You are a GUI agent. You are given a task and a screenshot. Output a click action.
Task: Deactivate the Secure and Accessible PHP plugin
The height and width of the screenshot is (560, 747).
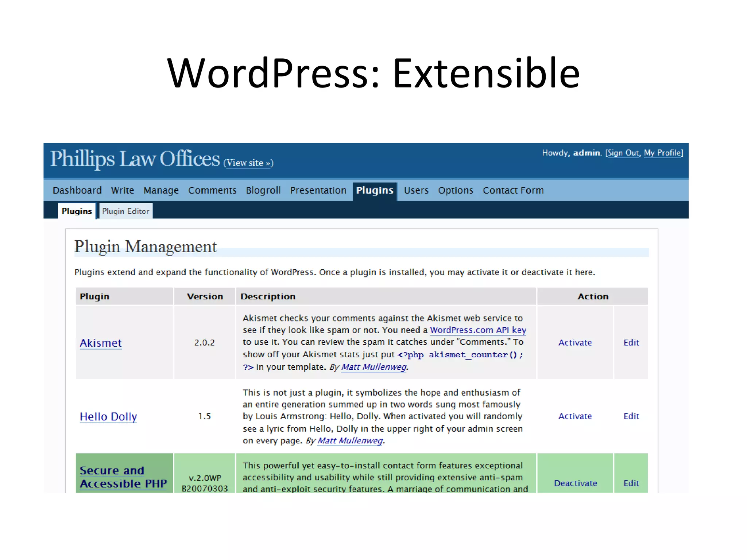coord(576,483)
